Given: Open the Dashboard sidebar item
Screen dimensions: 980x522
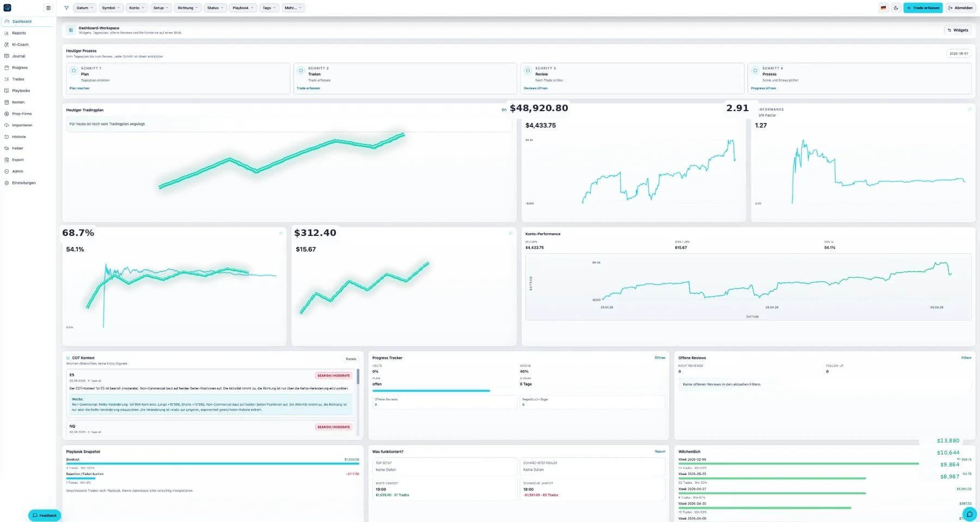Looking at the screenshot, I should click(27, 21).
